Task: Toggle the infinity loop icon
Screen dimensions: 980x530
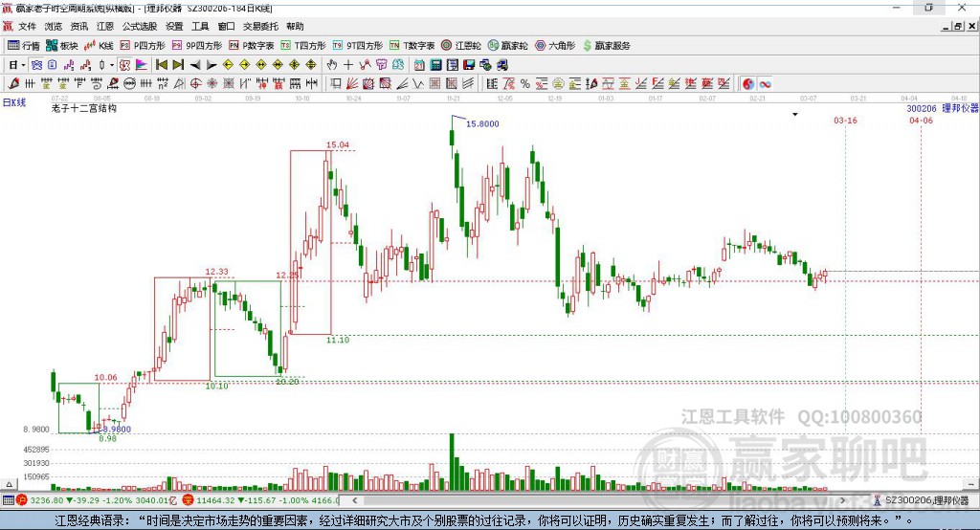Action: (x=765, y=84)
